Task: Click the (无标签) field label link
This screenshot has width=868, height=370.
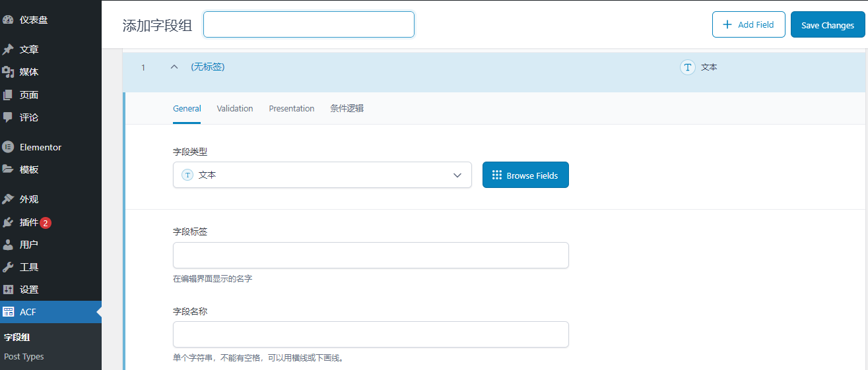Action: (207, 67)
